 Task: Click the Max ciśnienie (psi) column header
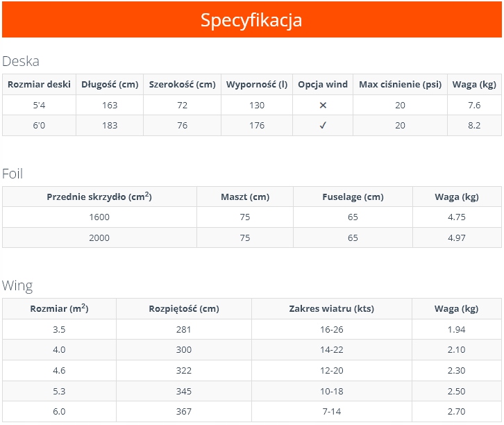click(x=400, y=85)
